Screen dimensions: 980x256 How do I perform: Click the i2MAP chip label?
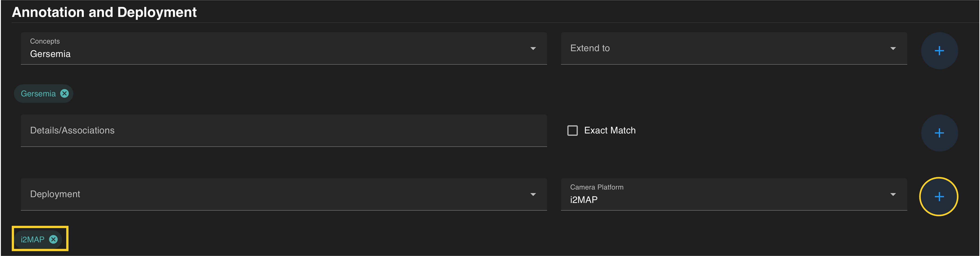point(32,239)
